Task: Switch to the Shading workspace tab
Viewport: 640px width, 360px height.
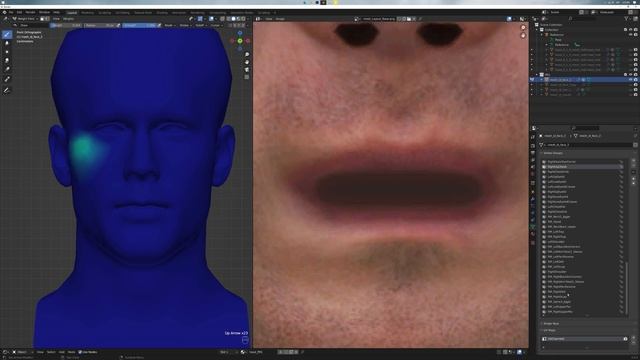Action: coord(162,13)
